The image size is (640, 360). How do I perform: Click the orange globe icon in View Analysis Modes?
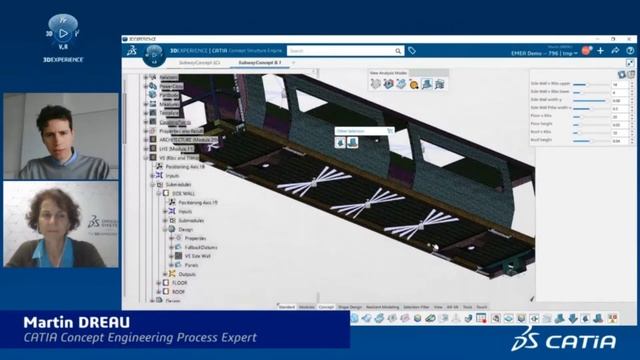[x=414, y=84]
